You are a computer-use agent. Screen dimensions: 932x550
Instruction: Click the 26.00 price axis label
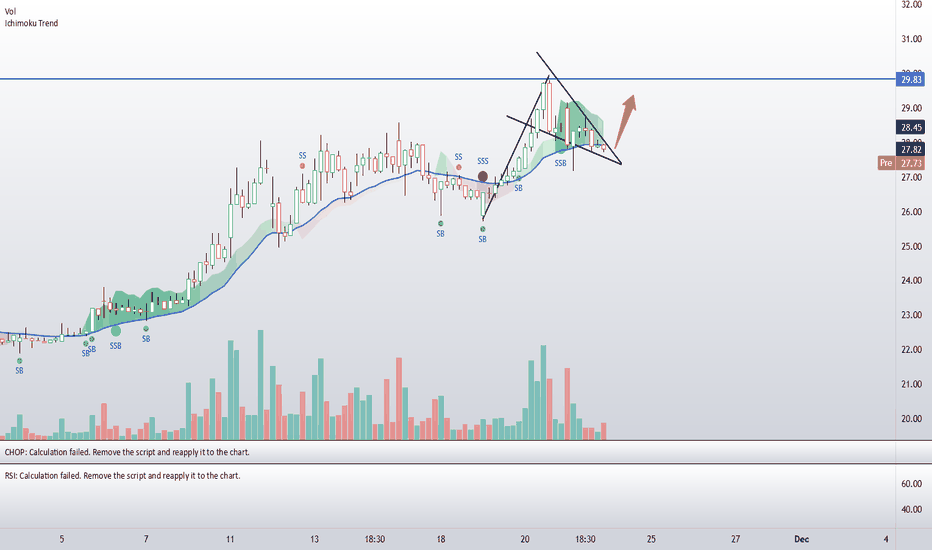911,212
